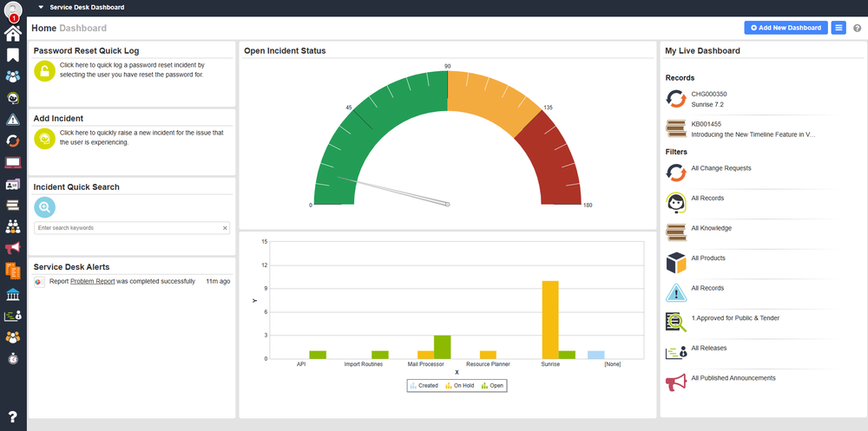Viewport: 868px width, 431px height.
Task: Open the bank building sidebar icon
Action: [x=13, y=294]
